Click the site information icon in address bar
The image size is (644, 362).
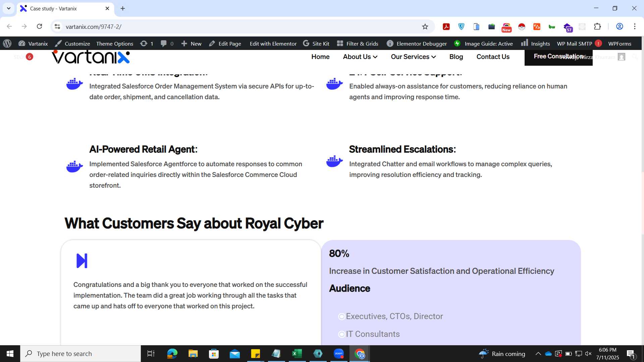[x=57, y=26]
